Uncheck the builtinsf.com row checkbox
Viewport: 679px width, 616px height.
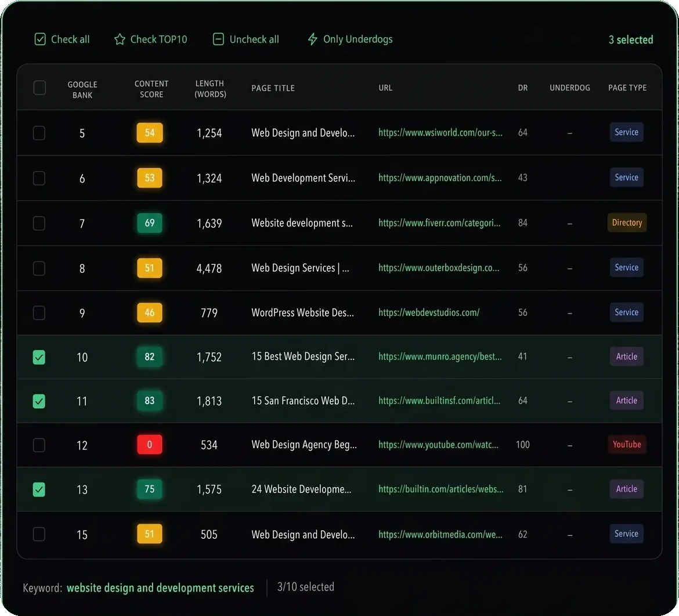[39, 401]
